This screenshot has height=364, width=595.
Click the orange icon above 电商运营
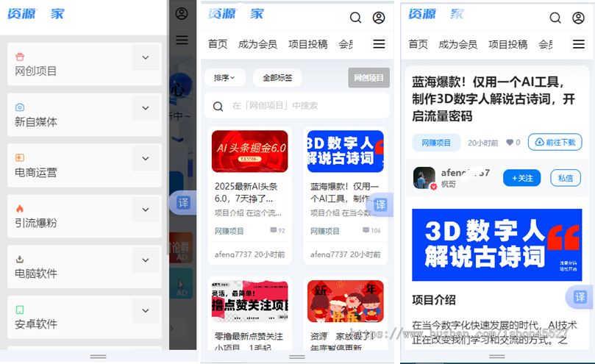pyautogui.click(x=20, y=157)
